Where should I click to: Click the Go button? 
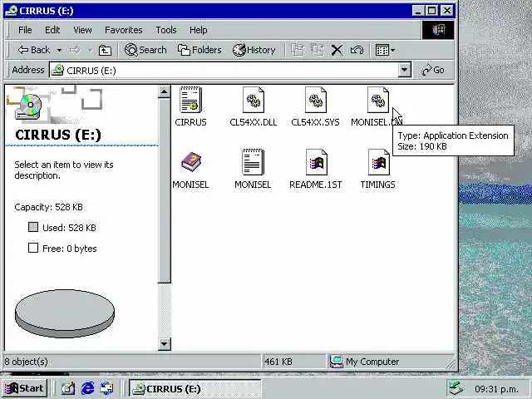click(x=433, y=70)
